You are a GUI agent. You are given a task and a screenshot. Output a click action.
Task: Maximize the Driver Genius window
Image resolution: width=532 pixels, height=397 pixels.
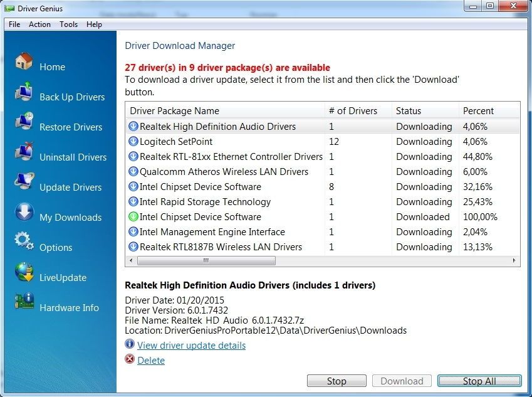click(490, 6)
